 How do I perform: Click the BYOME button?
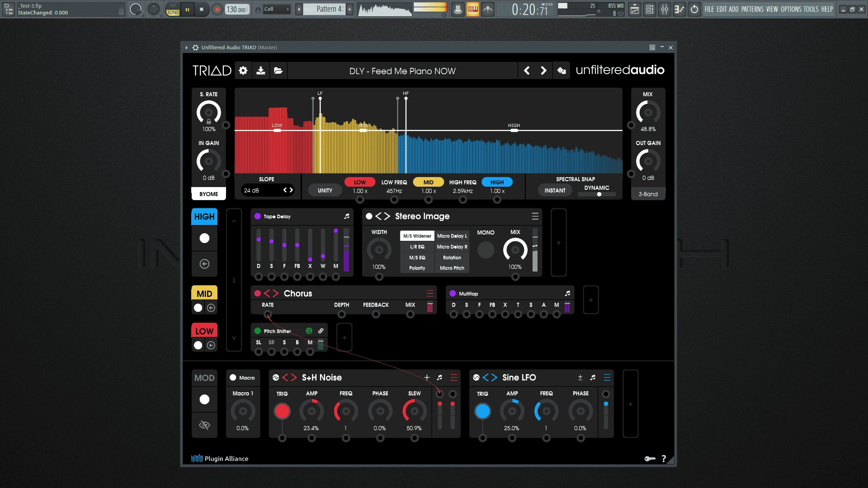coord(209,194)
